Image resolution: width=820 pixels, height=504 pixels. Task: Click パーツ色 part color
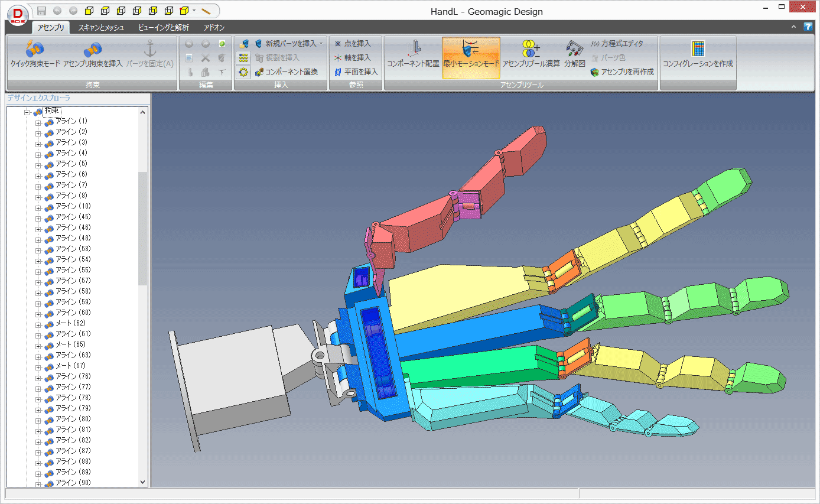tap(608, 57)
